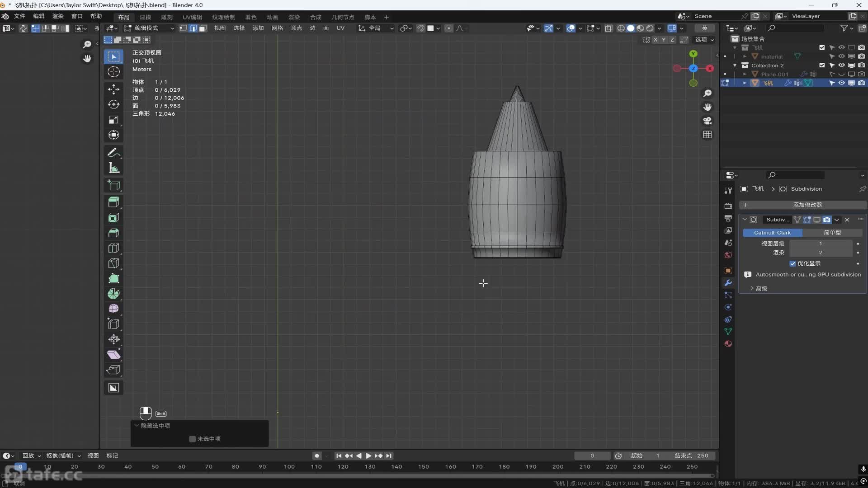Click the 视图层级 value field

pyautogui.click(x=821, y=244)
